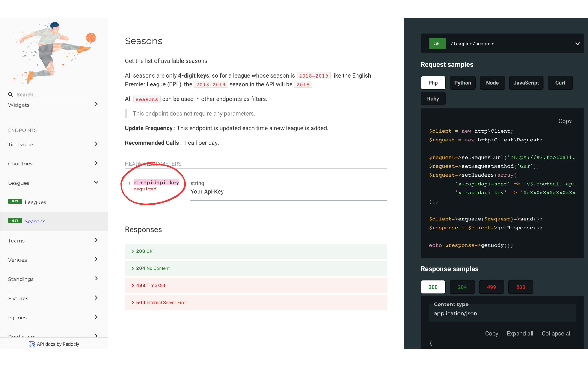Click the ENDPOINTS sidebar label

pyautogui.click(x=22, y=130)
